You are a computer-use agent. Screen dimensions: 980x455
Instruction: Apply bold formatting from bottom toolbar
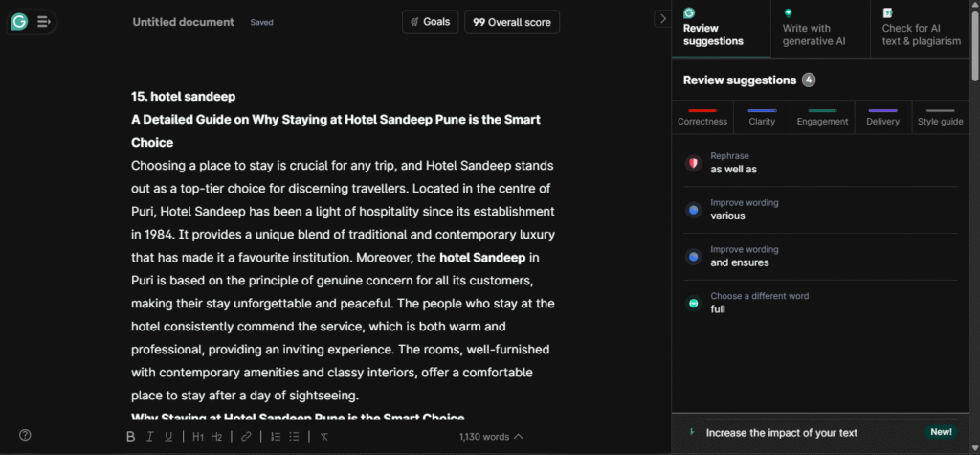(131, 437)
